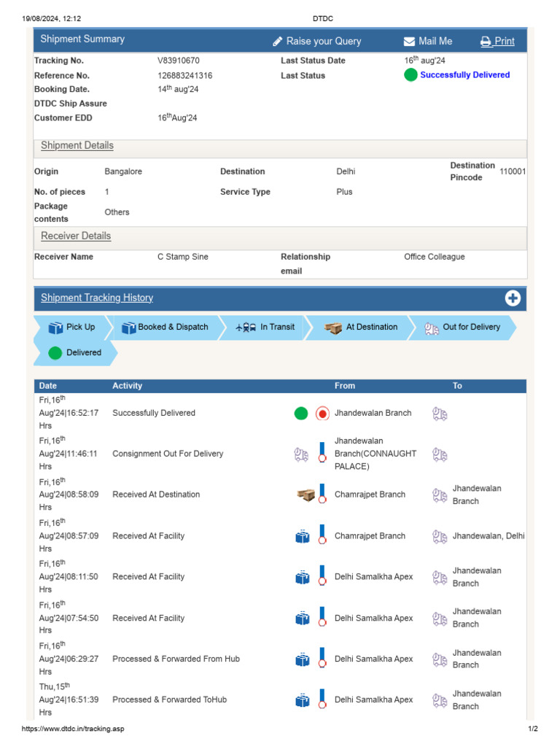Click the In Transit airplane-train icon
Screen dimensions: 560x747
pyautogui.click(x=246, y=328)
